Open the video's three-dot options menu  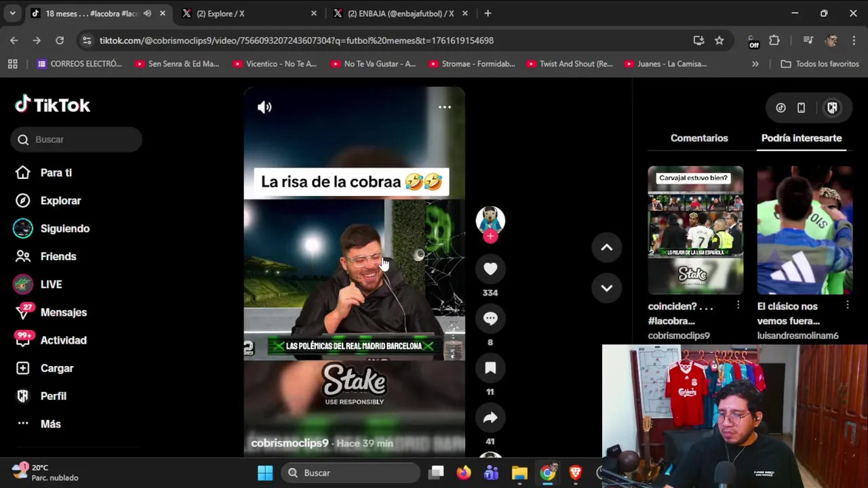(444, 107)
